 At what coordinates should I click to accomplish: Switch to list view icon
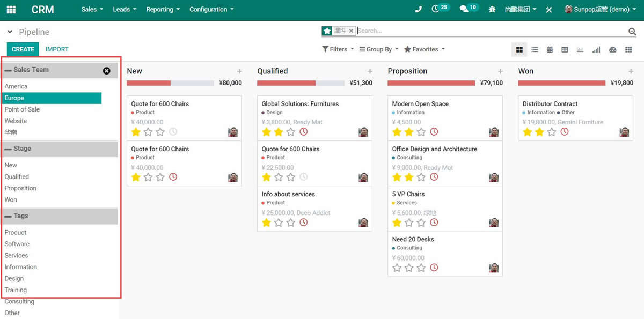point(535,50)
